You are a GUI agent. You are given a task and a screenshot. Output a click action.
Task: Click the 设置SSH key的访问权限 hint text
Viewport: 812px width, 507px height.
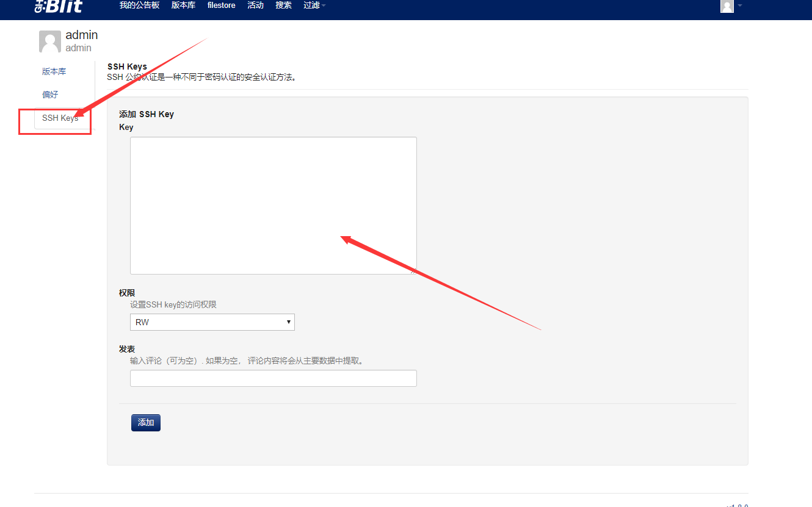click(x=173, y=304)
